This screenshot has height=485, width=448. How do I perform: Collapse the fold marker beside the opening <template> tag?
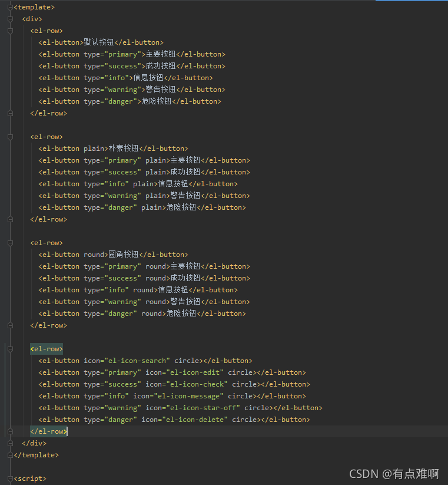pos(10,7)
